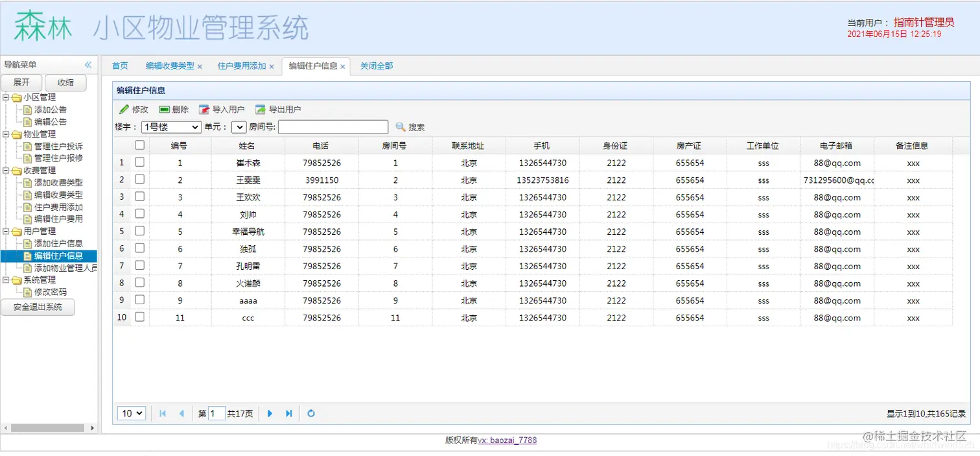Viewport: 980px width, 456px height.
Task: Open the 楼宇 building dropdown
Action: [171, 127]
